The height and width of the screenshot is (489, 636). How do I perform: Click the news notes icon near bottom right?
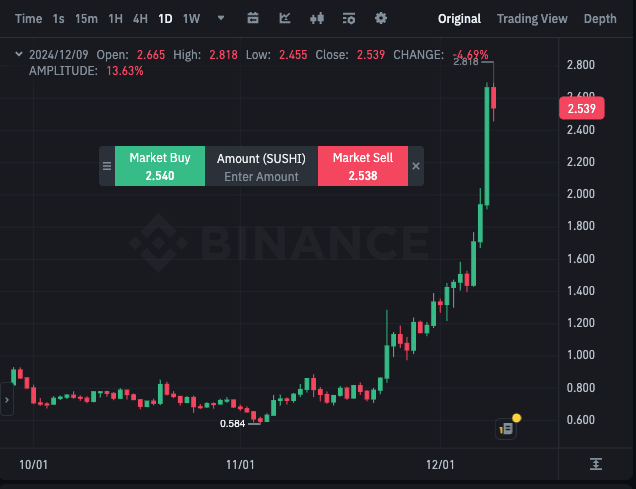[506, 428]
